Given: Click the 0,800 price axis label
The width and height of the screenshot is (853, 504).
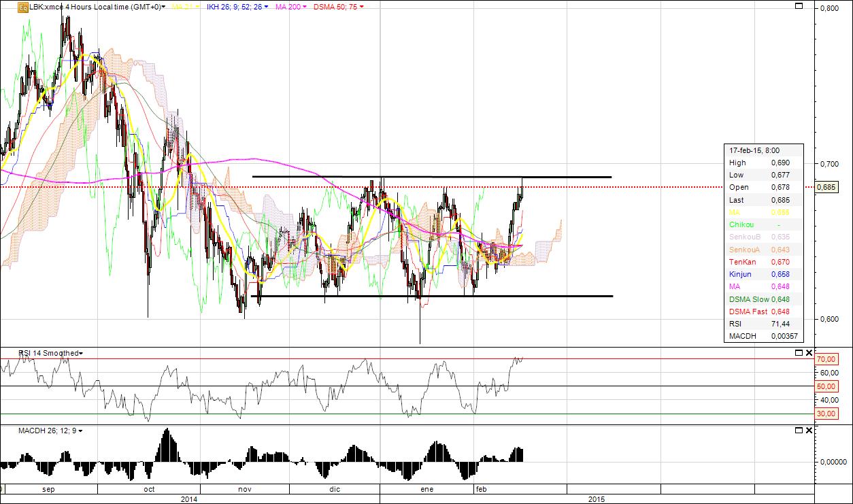Looking at the screenshot, I should (829, 9).
